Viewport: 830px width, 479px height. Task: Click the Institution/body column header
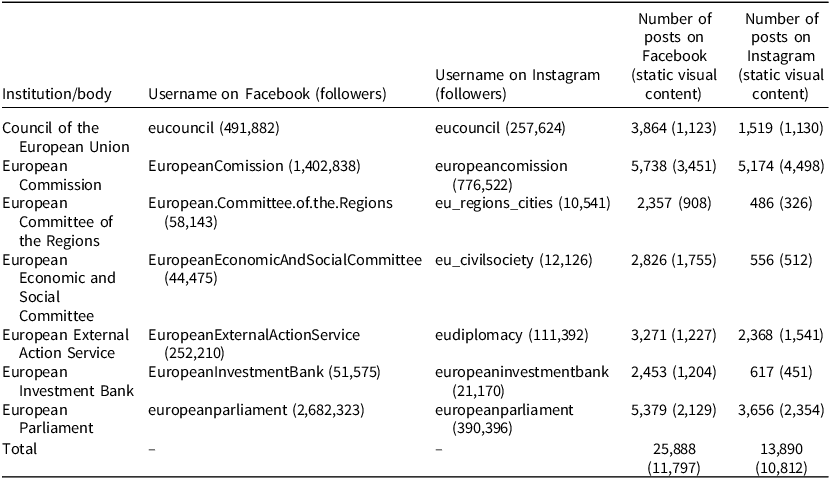57,95
